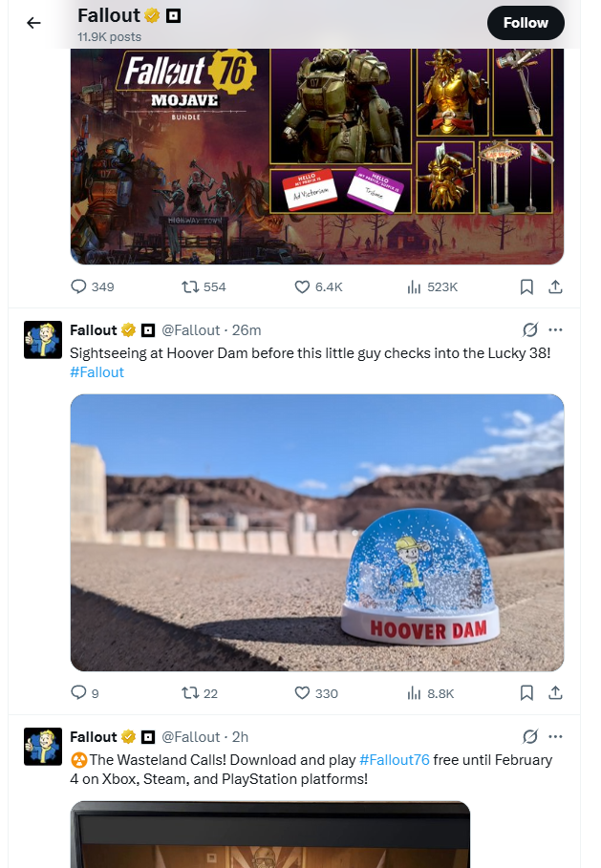
Task: Bookmark the Hoover Dam post
Action: coord(526,693)
